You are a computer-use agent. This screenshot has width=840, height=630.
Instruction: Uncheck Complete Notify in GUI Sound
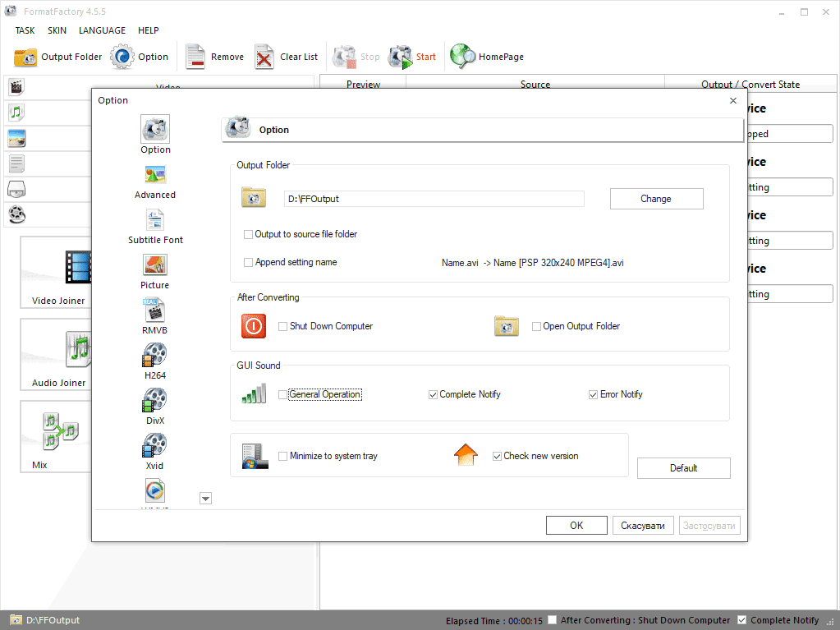click(x=433, y=395)
